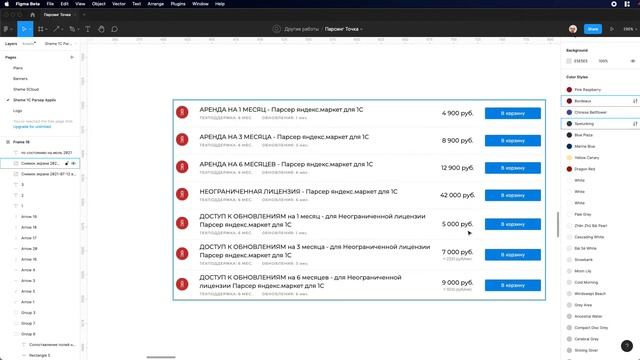Open the Help question mark button
Screen dimensions: 640x360
point(627,346)
